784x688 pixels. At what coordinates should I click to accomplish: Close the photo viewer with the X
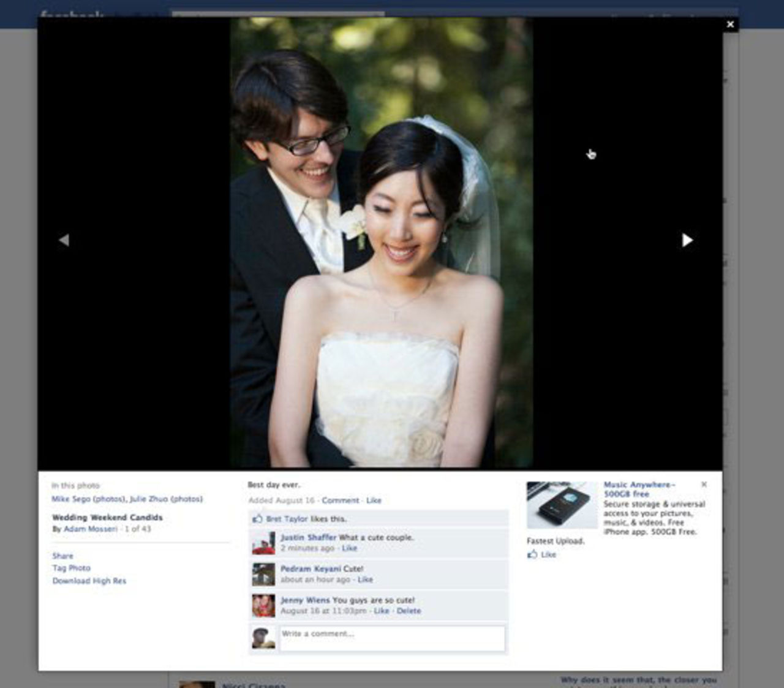pos(729,25)
